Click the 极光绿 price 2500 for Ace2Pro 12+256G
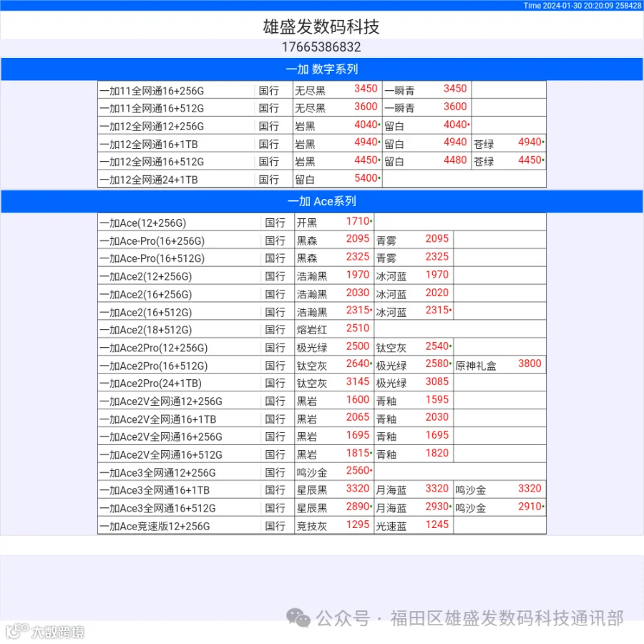 click(x=358, y=346)
